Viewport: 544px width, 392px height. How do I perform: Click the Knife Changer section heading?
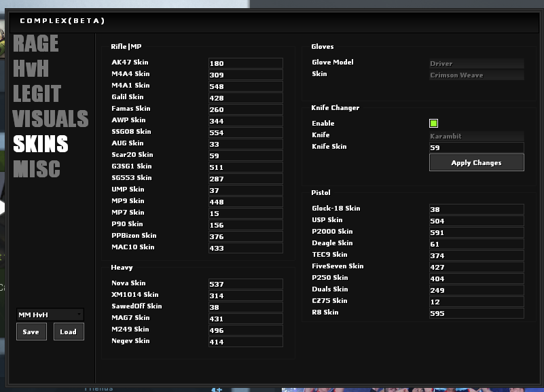[336, 108]
